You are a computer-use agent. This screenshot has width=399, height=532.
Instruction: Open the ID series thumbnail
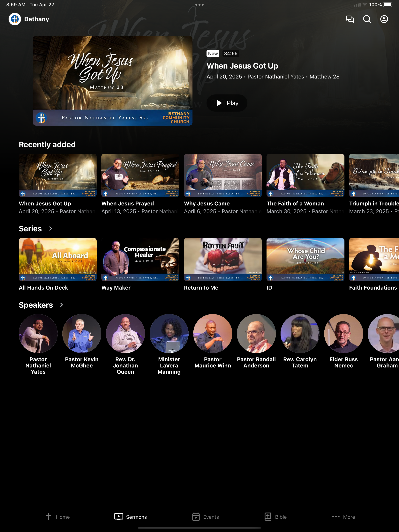click(x=305, y=260)
